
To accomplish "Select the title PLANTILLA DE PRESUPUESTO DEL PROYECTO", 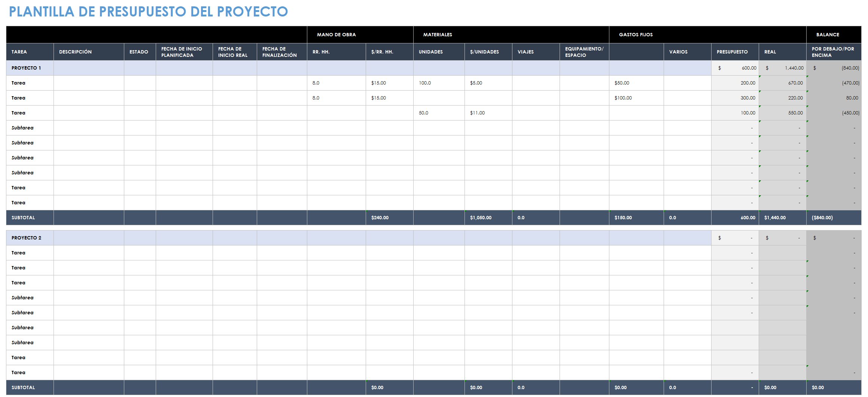I will [x=148, y=12].
